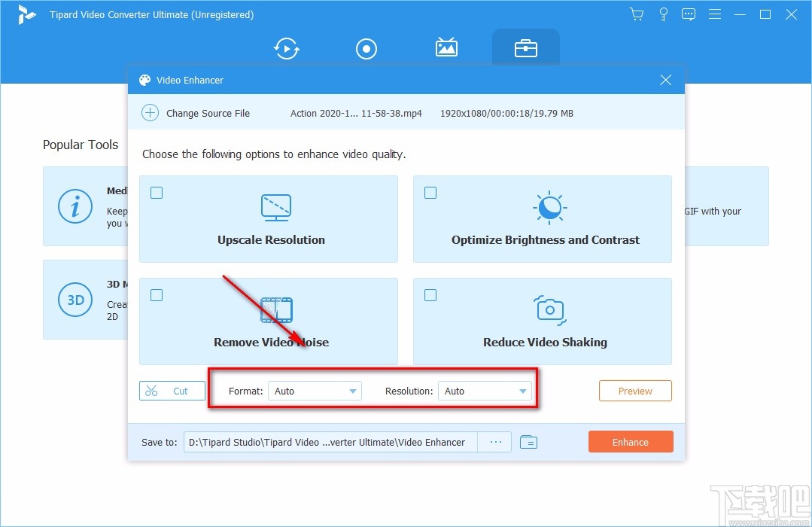
Task: Enable the Remove Video Noise checkbox
Action: coord(157,295)
